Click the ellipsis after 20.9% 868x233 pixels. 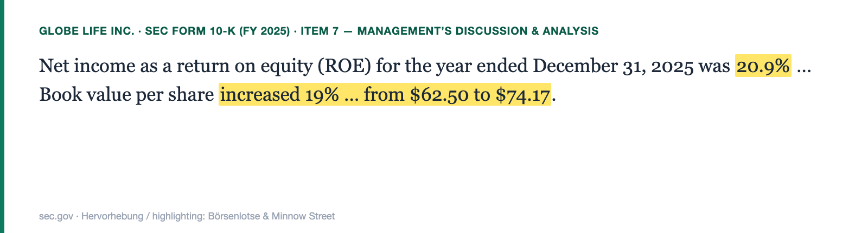[804, 66]
